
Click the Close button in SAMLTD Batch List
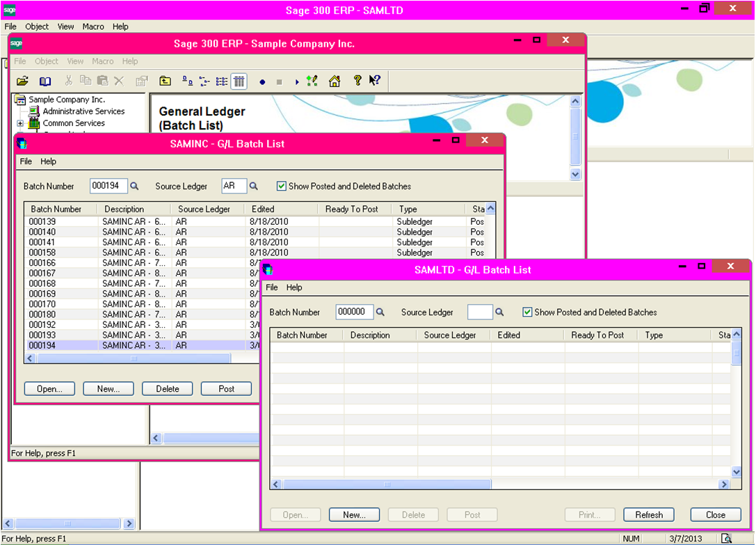[x=716, y=514]
